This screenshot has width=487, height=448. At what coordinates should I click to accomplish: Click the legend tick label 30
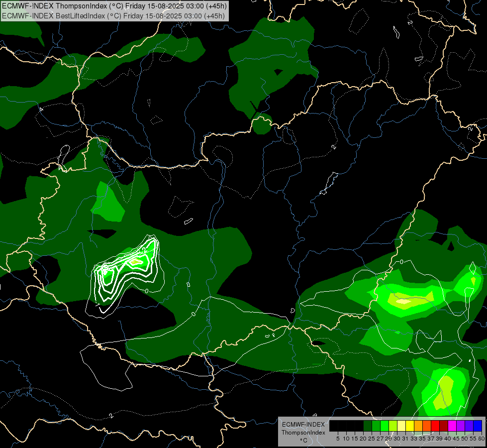(x=397, y=439)
